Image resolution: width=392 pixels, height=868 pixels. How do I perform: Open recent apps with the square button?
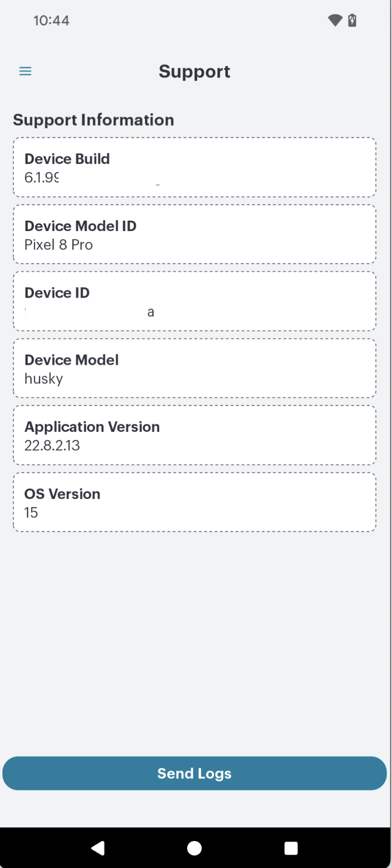[x=291, y=848]
